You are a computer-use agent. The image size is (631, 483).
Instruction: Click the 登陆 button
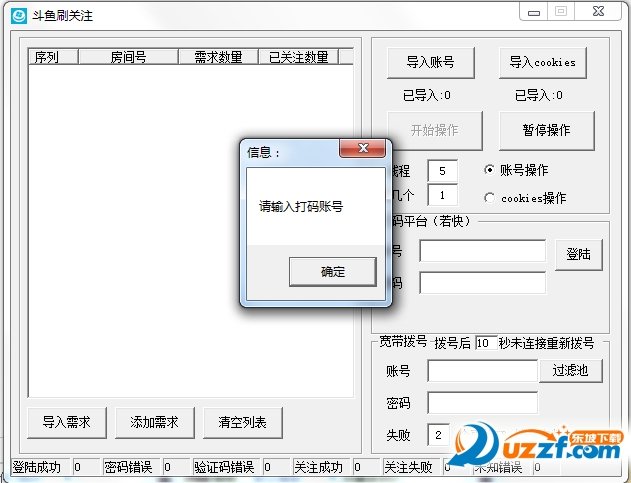tap(579, 254)
